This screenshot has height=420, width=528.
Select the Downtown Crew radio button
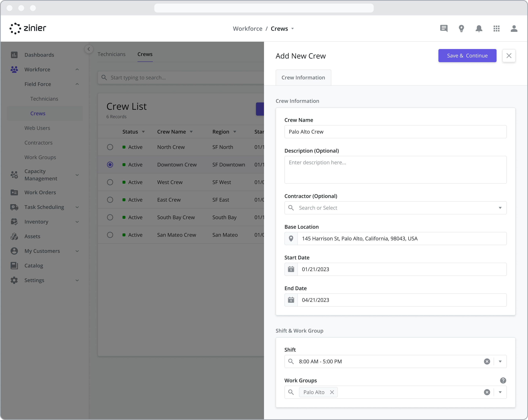coord(110,165)
